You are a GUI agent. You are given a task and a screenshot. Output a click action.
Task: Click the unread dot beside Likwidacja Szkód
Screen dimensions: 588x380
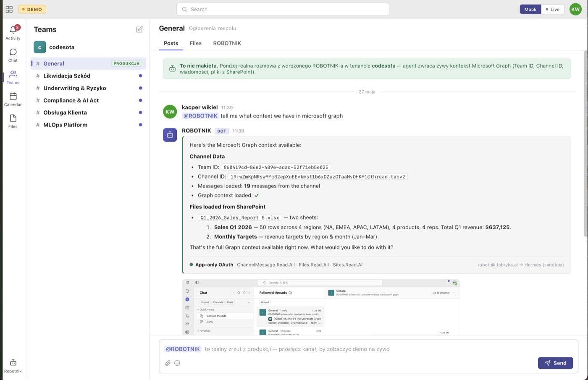[140, 76]
